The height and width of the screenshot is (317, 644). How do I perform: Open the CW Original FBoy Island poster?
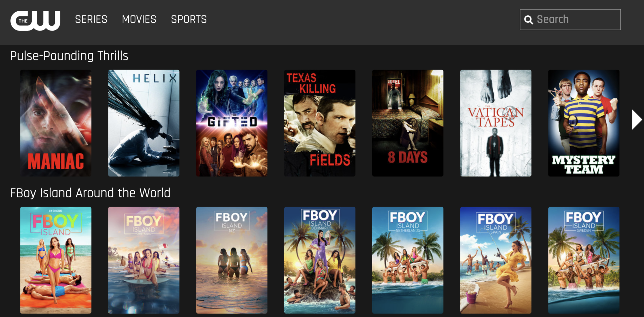(x=56, y=260)
